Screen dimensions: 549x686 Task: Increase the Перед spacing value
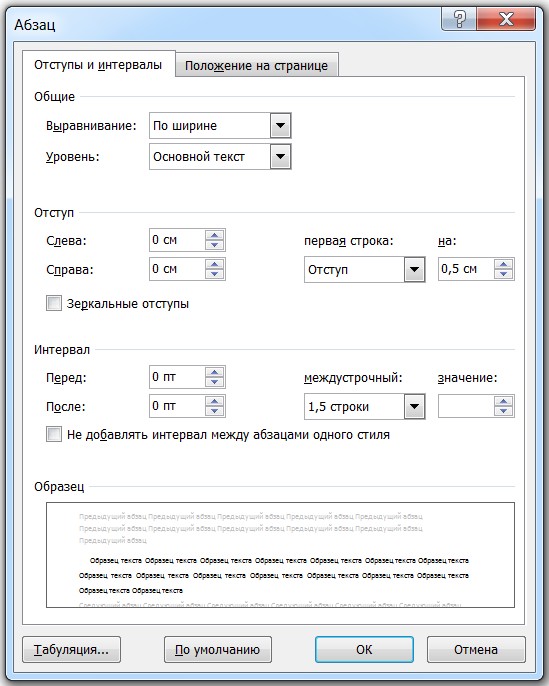(214, 372)
